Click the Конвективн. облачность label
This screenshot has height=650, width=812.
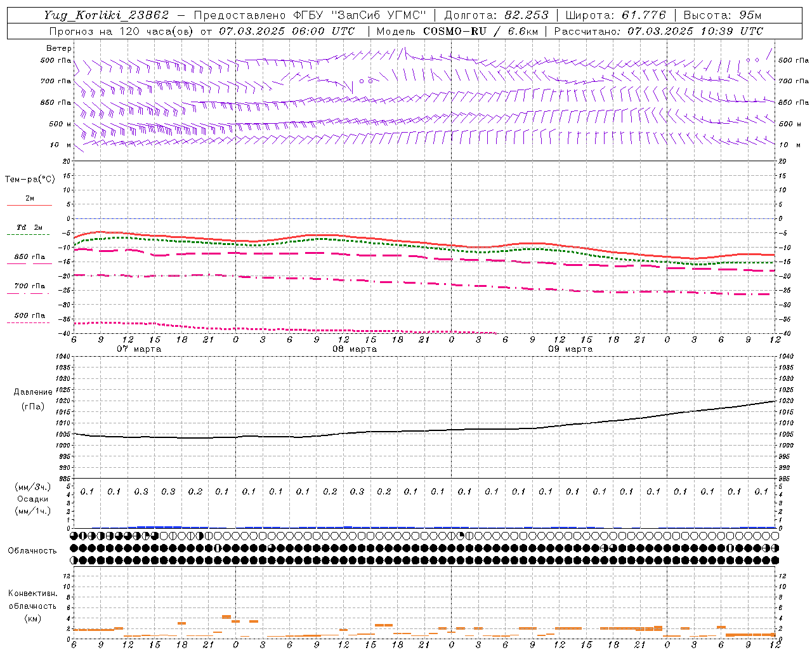pyautogui.click(x=33, y=600)
